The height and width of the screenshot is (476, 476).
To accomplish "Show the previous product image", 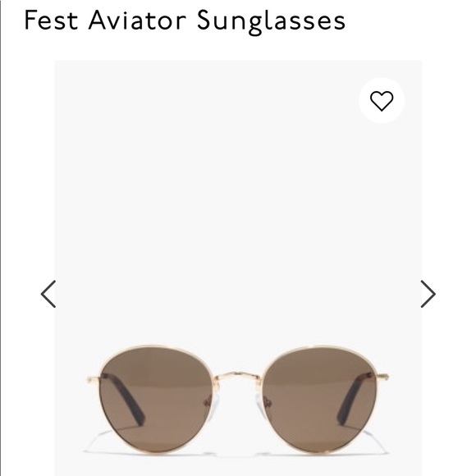I will [48, 294].
